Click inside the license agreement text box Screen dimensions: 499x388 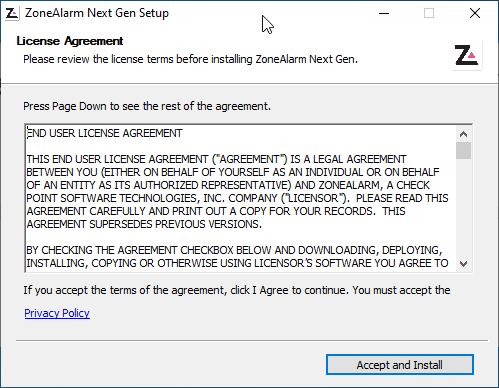pyautogui.click(x=240, y=198)
